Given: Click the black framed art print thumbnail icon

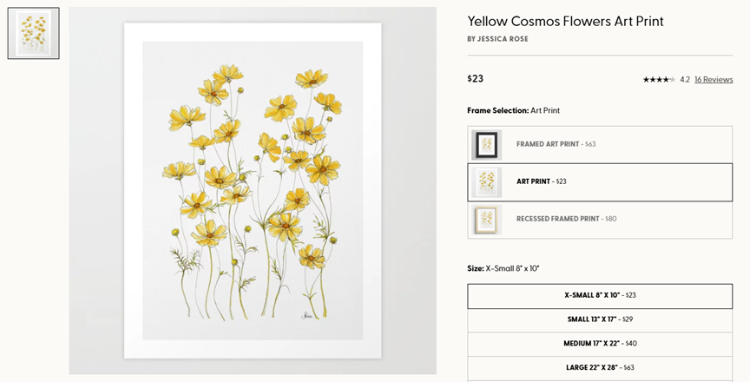Looking at the screenshot, I should [x=487, y=144].
